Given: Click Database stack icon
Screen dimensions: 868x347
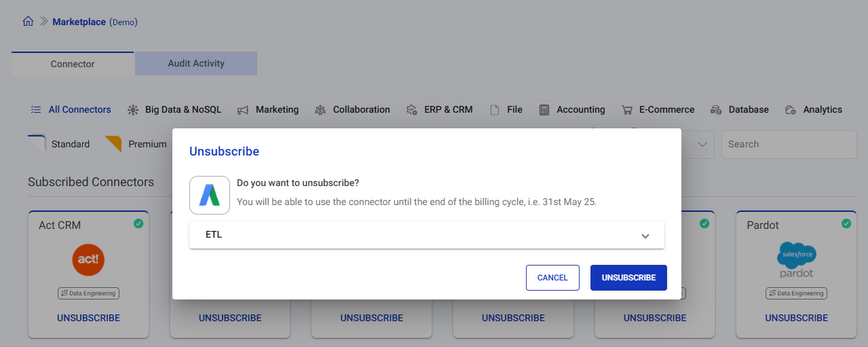Looking at the screenshot, I should pos(716,109).
